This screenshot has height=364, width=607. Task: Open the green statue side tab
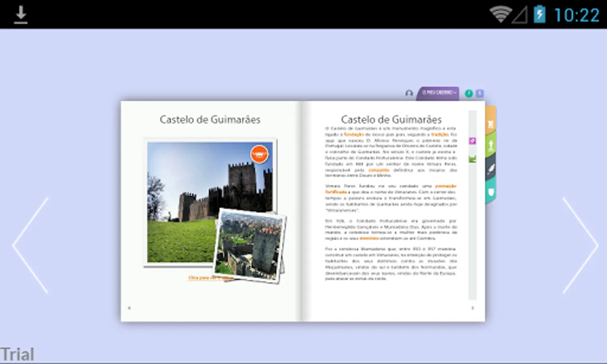(491, 145)
